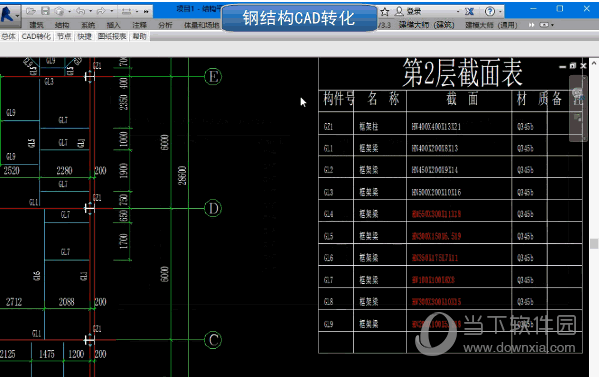Click grid bubble C in the drawing
The image size is (600, 377).
point(213,340)
